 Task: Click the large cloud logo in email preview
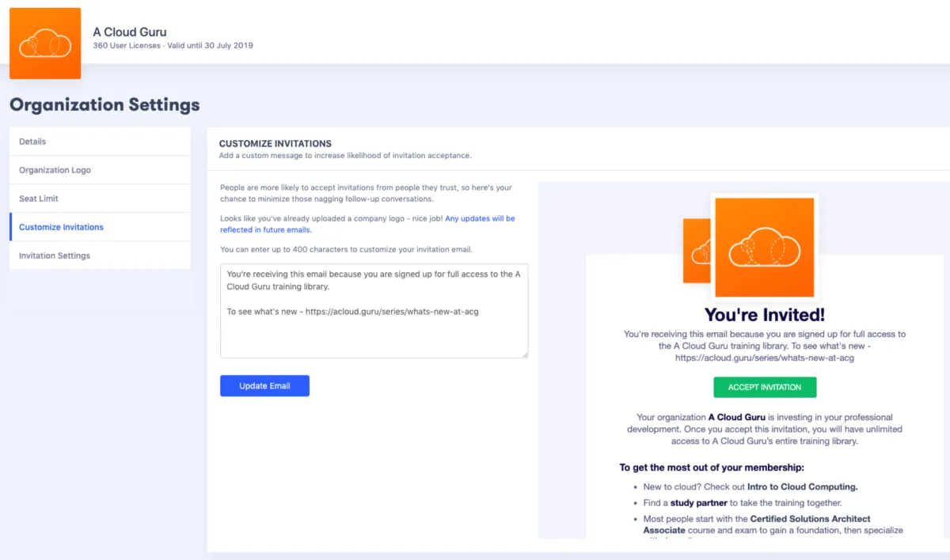[x=764, y=246]
